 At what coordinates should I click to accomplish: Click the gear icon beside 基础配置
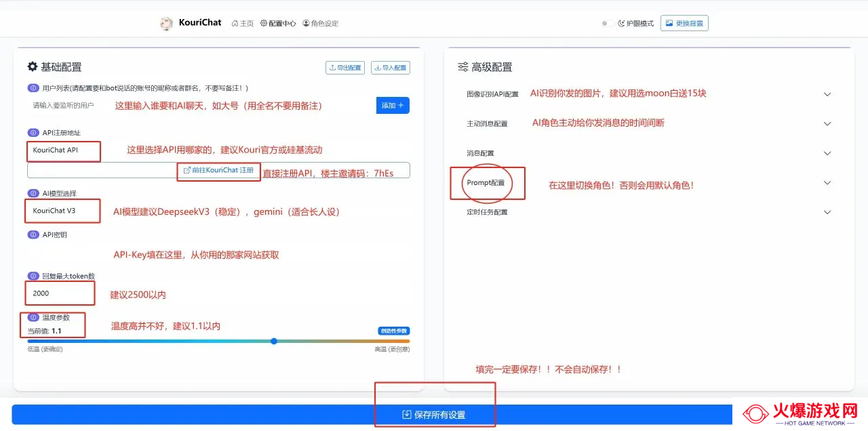coord(32,66)
